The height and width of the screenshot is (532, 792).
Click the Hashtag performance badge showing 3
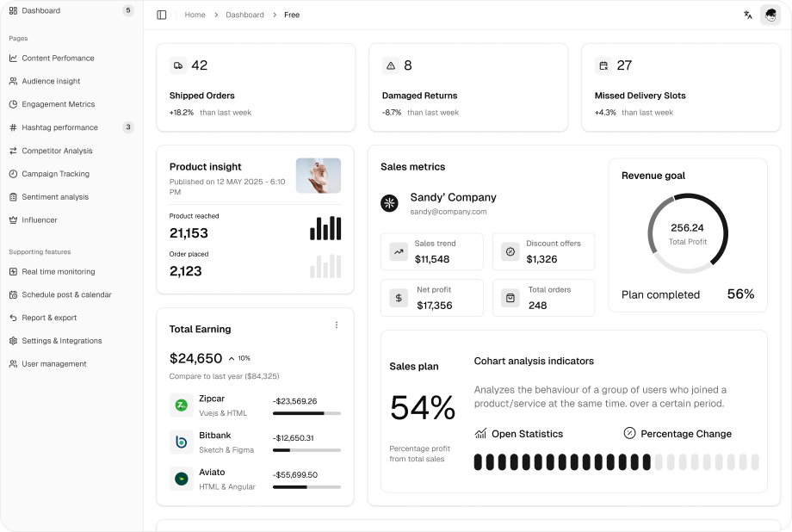coord(128,127)
